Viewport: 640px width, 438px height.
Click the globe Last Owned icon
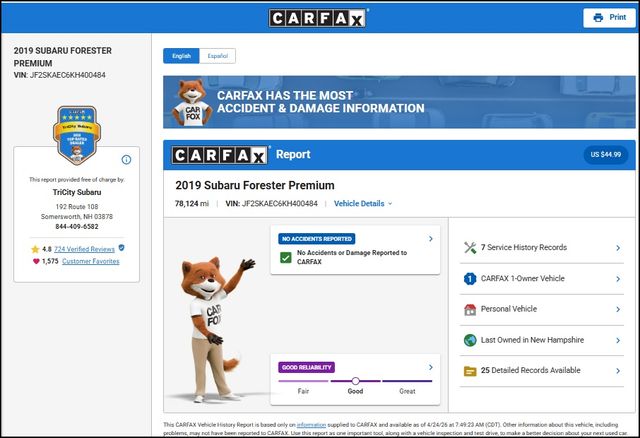click(470, 340)
